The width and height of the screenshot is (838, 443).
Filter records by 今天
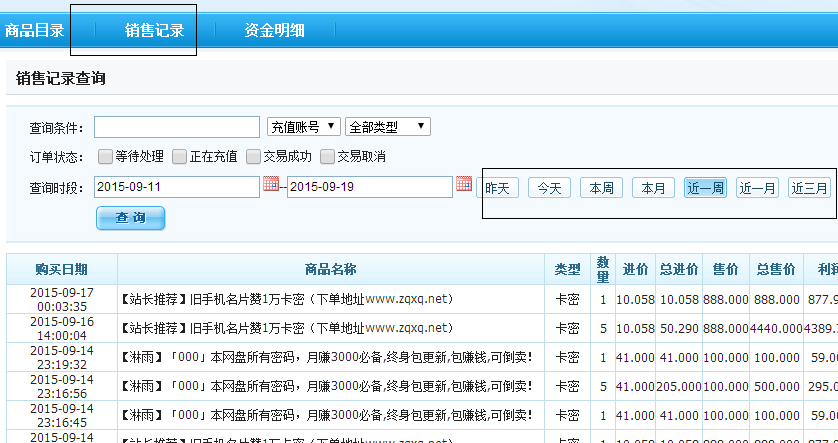pos(549,187)
